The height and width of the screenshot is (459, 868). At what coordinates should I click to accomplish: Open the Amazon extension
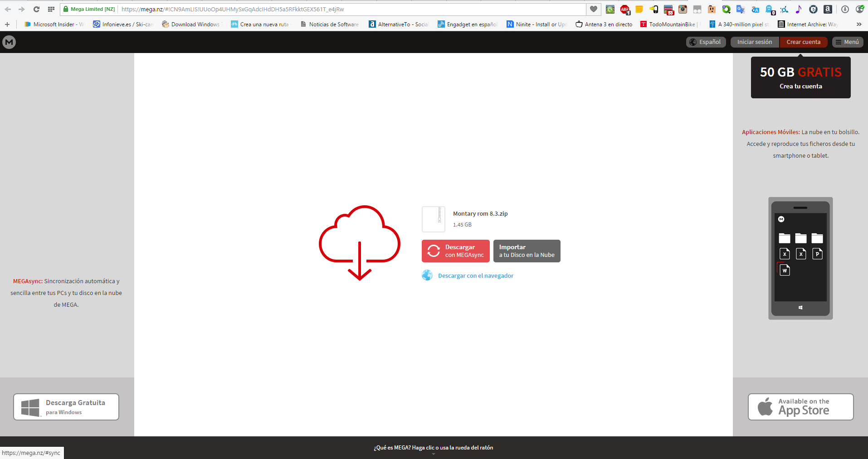point(828,9)
